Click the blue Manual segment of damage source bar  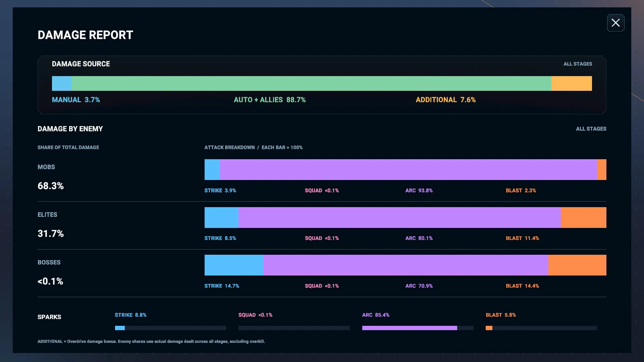click(62, 83)
